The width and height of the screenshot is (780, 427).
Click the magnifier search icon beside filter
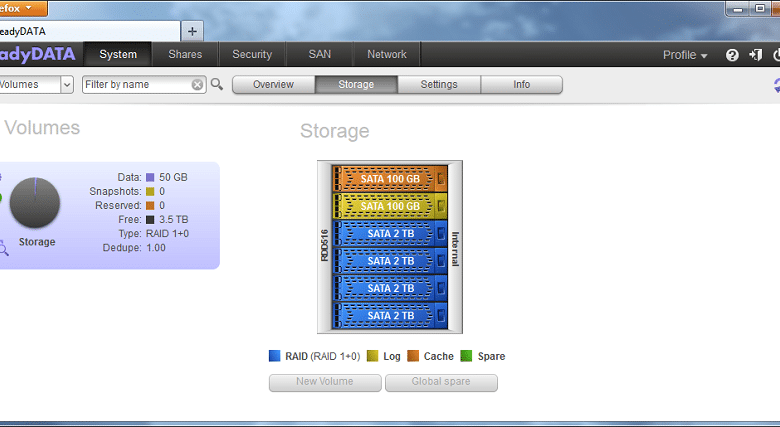tap(217, 84)
